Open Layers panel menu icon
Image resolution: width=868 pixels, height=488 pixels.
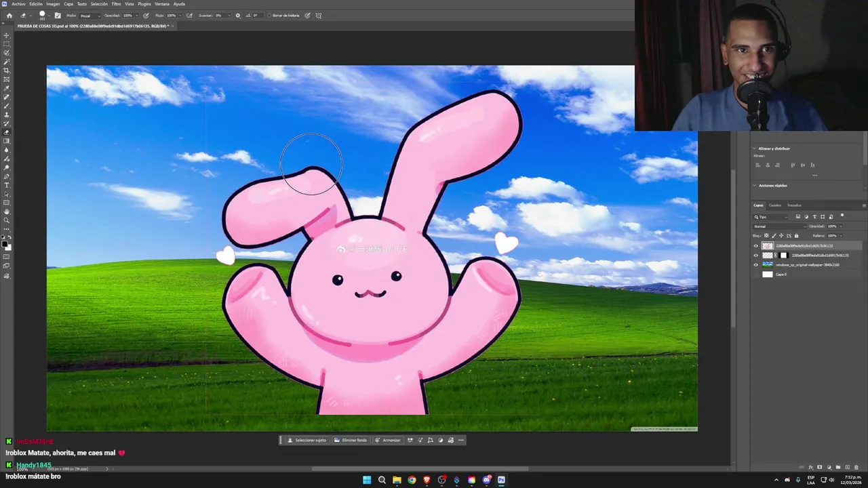coord(864,205)
